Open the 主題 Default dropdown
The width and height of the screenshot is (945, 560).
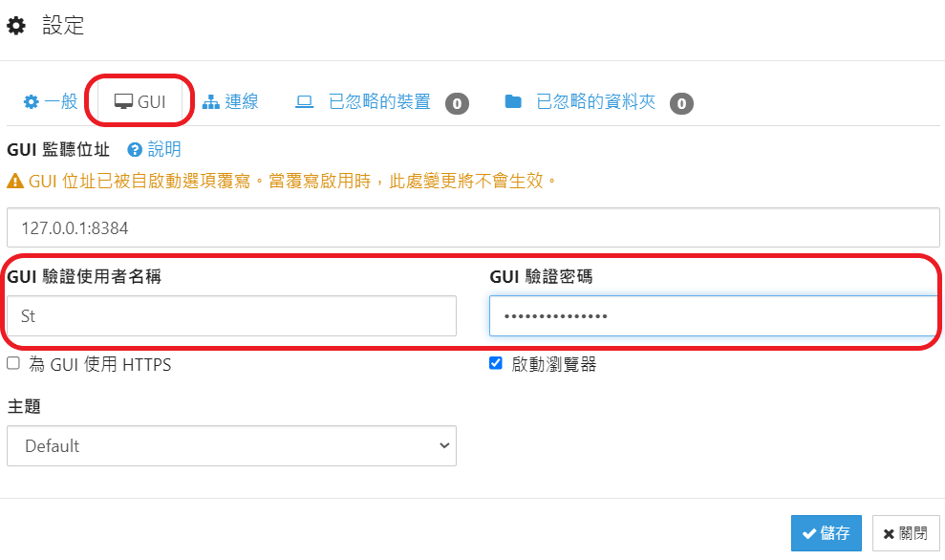[231, 446]
